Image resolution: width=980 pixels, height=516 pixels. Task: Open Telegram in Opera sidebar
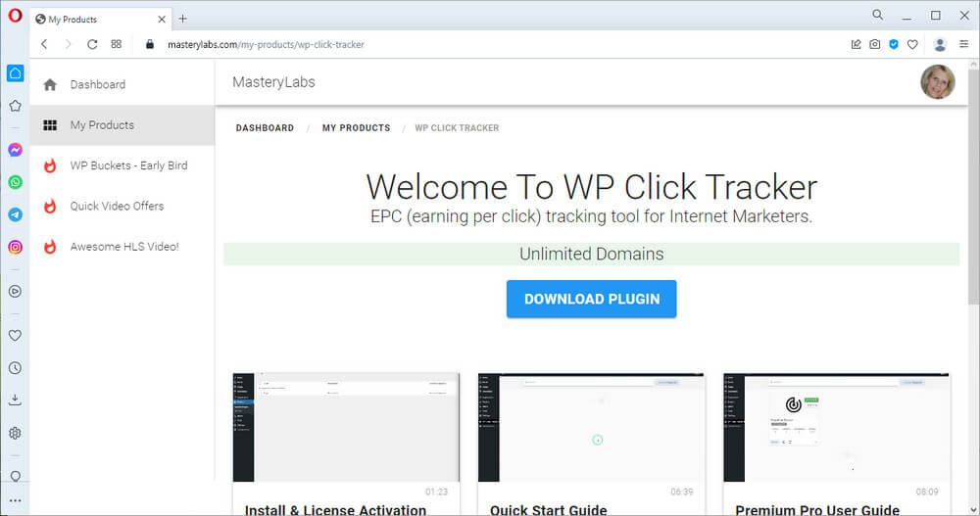pos(15,214)
